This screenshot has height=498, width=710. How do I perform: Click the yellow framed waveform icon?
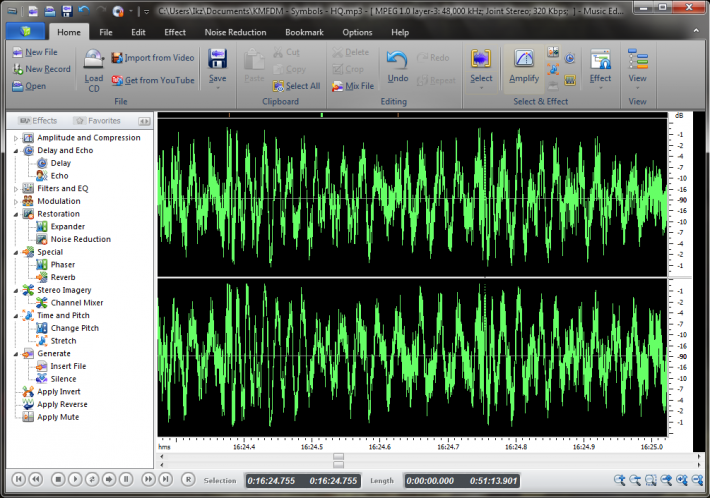click(570, 81)
